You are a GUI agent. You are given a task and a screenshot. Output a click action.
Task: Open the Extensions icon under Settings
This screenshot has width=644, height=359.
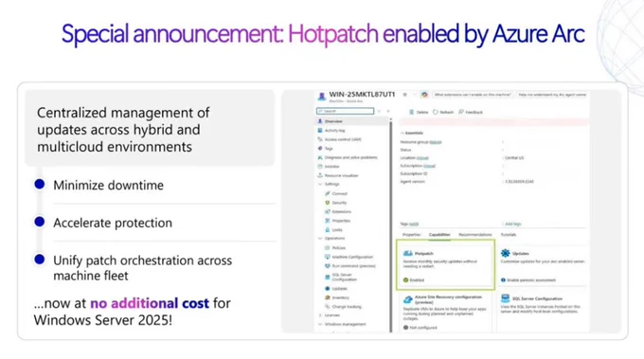point(328,211)
